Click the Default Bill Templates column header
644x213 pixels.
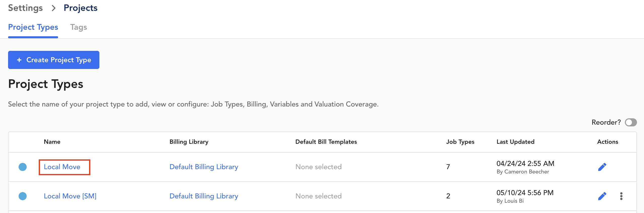point(326,142)
